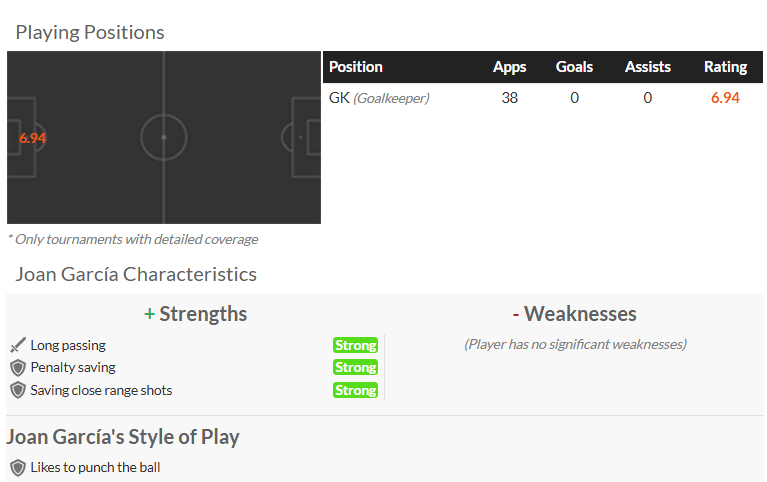Click the red minus sign before Weaknesses
The image size is (767, 482).
[x=516, y=314]
